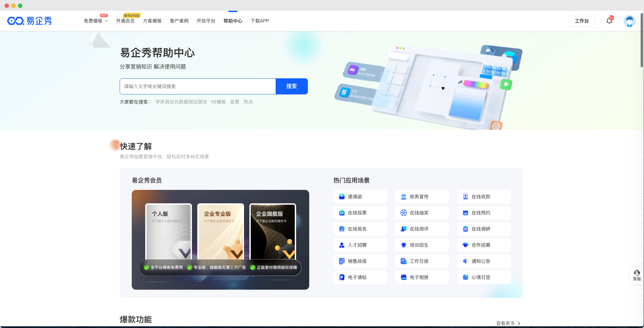644x328 pixels.
Task: Click the 人才招聘 person icon
Action: [342, 245]
